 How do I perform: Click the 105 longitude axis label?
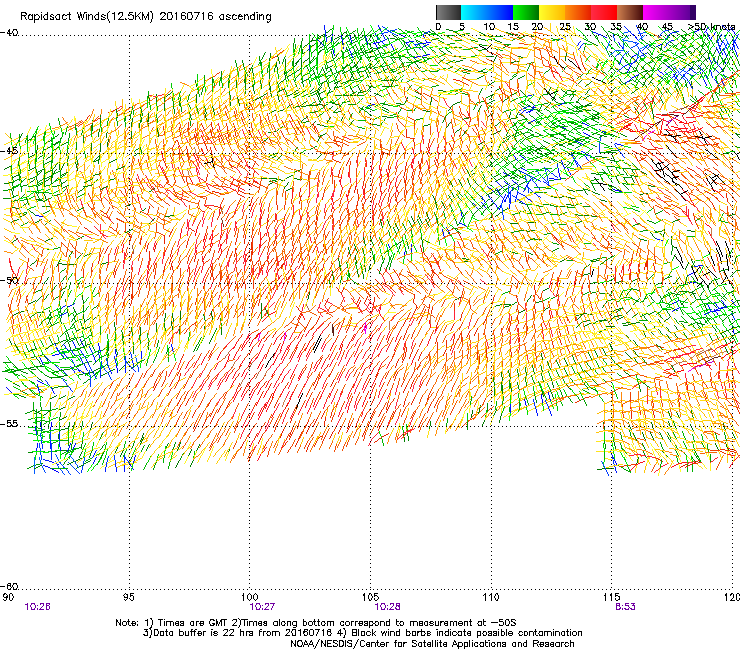click(x=370, y=597)
